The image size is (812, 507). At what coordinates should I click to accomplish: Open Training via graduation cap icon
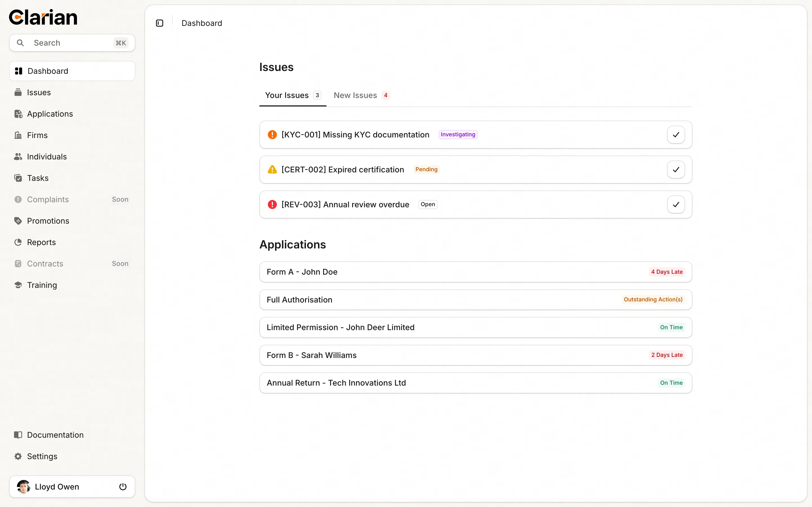[x=18, y=285]
